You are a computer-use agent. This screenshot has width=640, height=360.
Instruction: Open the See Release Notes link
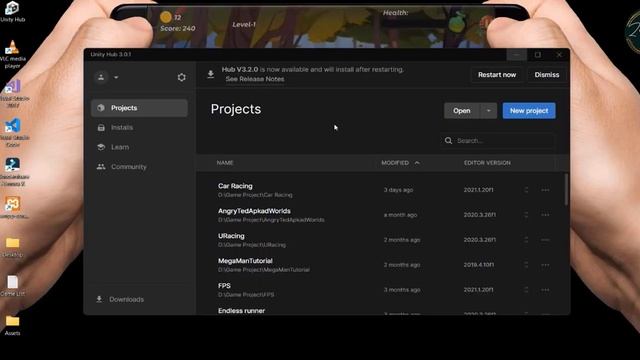coord(255,79)
